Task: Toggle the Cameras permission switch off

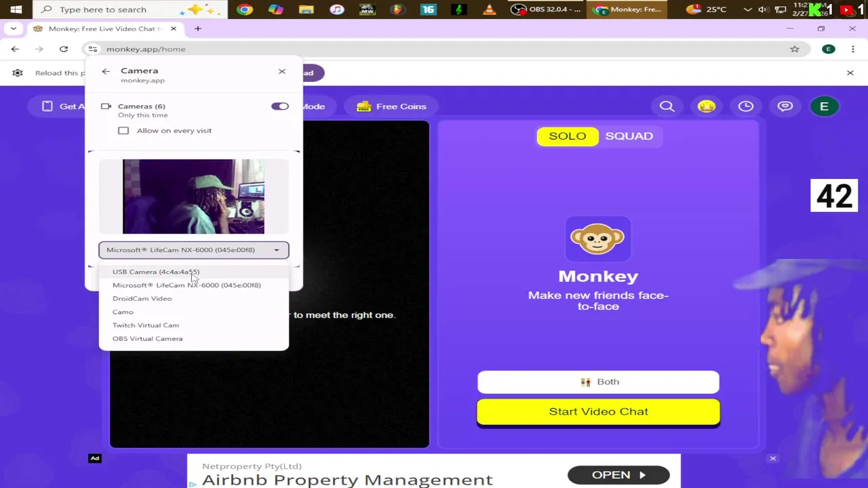Action: [279, 106]
